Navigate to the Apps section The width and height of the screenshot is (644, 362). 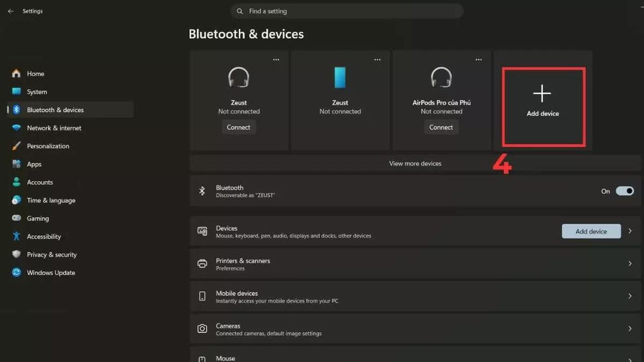point(34,164)
